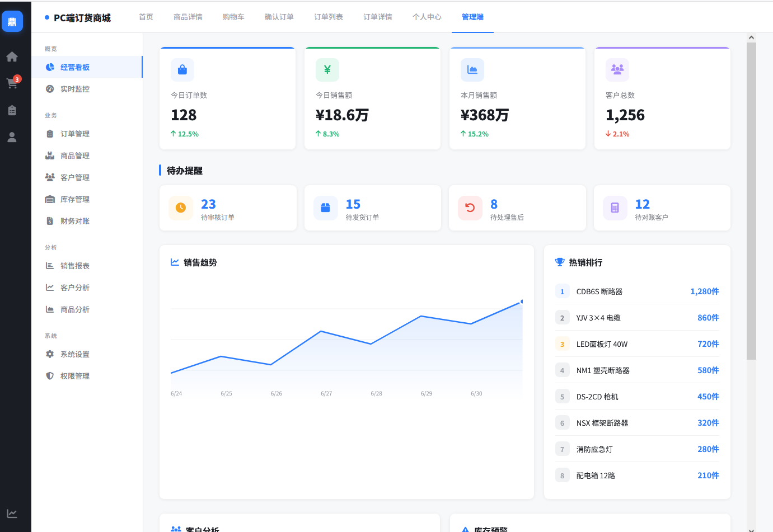Image resolution: width=773 pixels, height=532 pixels.
Task: Open the user profile icon in dark sidebar
Action: (12, 137)
